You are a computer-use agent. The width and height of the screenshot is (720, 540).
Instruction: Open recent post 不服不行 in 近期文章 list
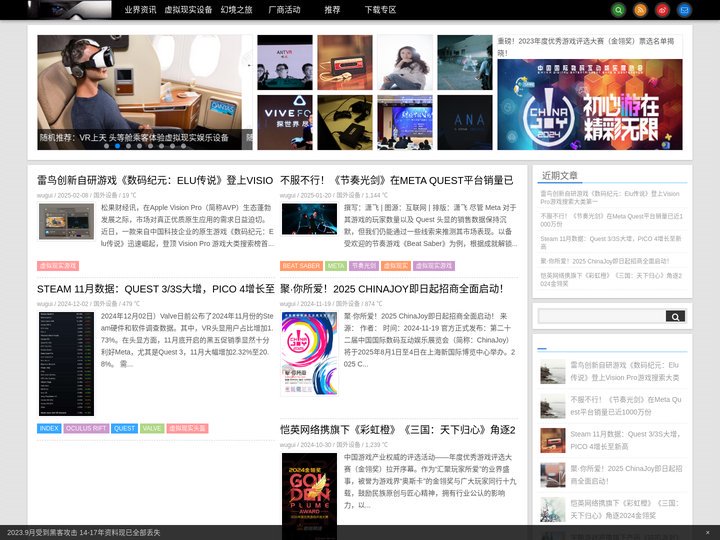pos(611,220)
